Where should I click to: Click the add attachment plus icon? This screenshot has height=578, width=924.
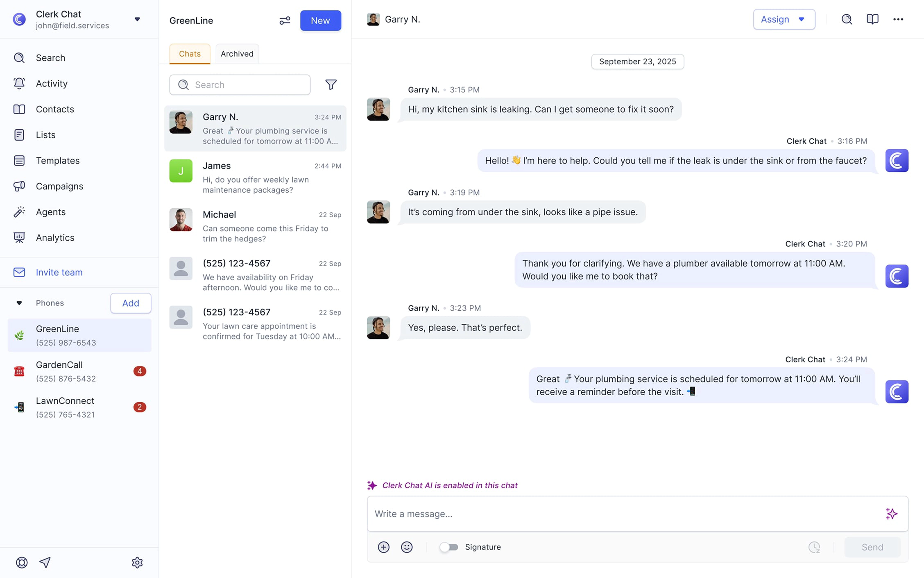tap(383, 547)
